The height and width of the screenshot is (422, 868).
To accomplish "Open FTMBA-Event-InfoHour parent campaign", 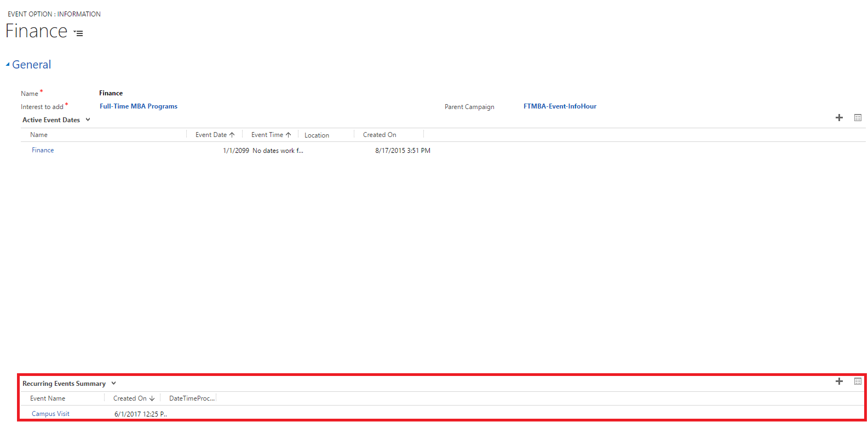I will (x=560, y=106).
